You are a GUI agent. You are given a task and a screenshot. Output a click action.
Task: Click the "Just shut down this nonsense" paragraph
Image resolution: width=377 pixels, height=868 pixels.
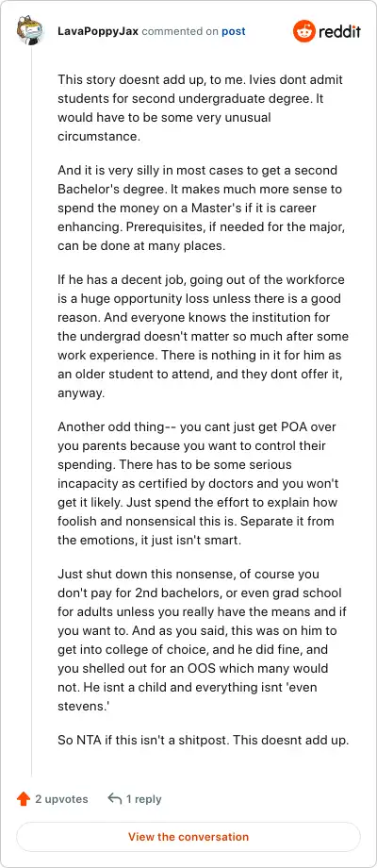pos(202,641)
